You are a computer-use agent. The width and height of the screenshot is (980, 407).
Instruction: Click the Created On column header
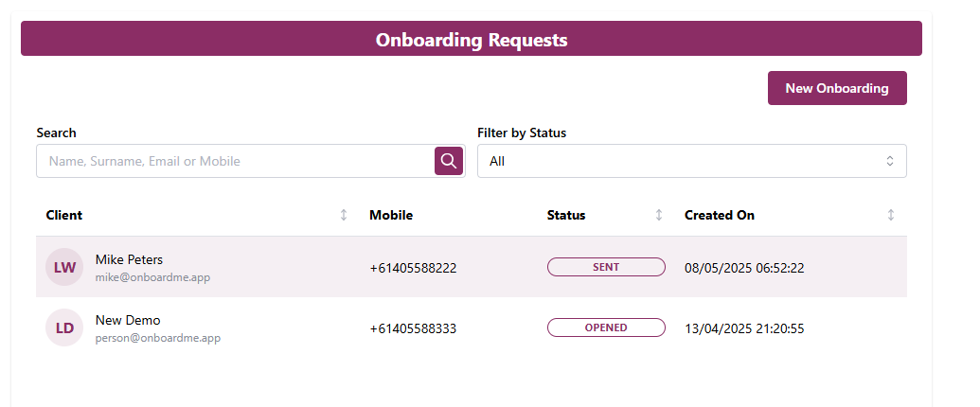[x=720, y=215]
